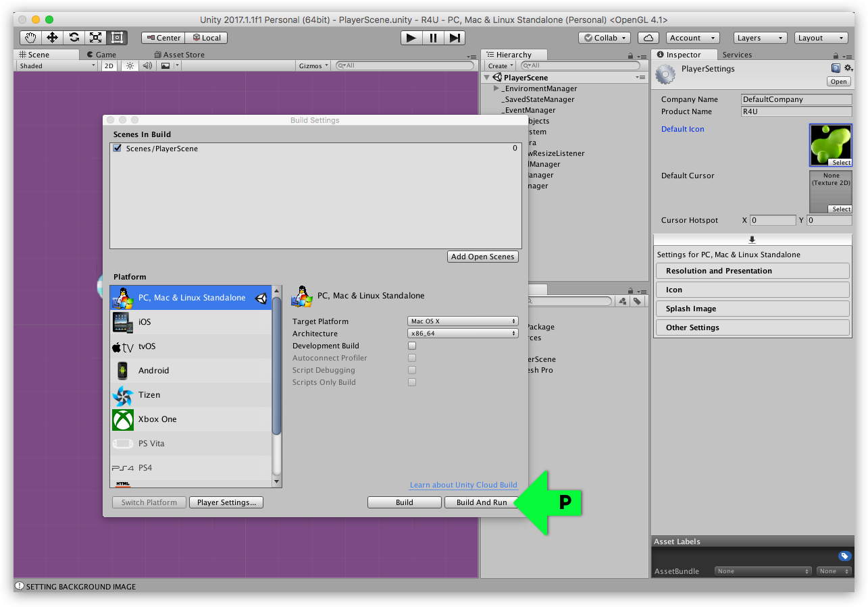Open PlayerScene options menu icon in Hierarchy

640,78
